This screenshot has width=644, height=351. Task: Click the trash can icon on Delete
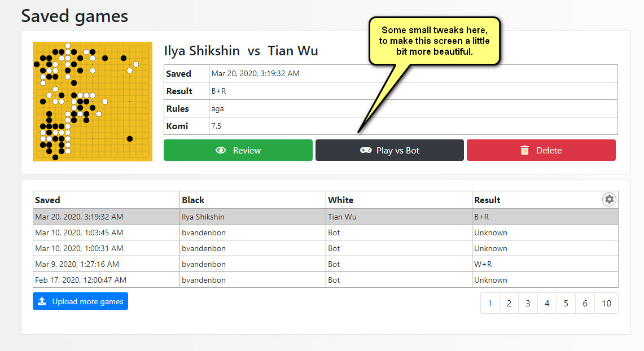click(525, 151)
